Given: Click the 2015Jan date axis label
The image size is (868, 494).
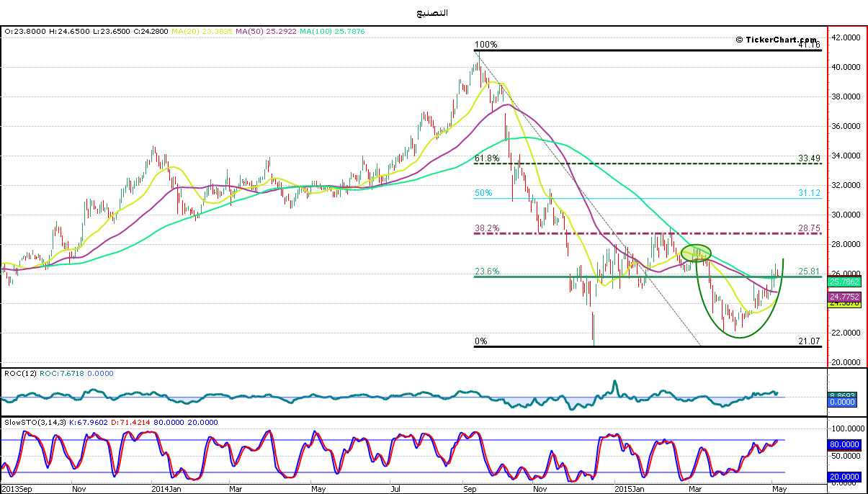Looking at the screenshot, I should pyautogui.click(x=630, y=488).
